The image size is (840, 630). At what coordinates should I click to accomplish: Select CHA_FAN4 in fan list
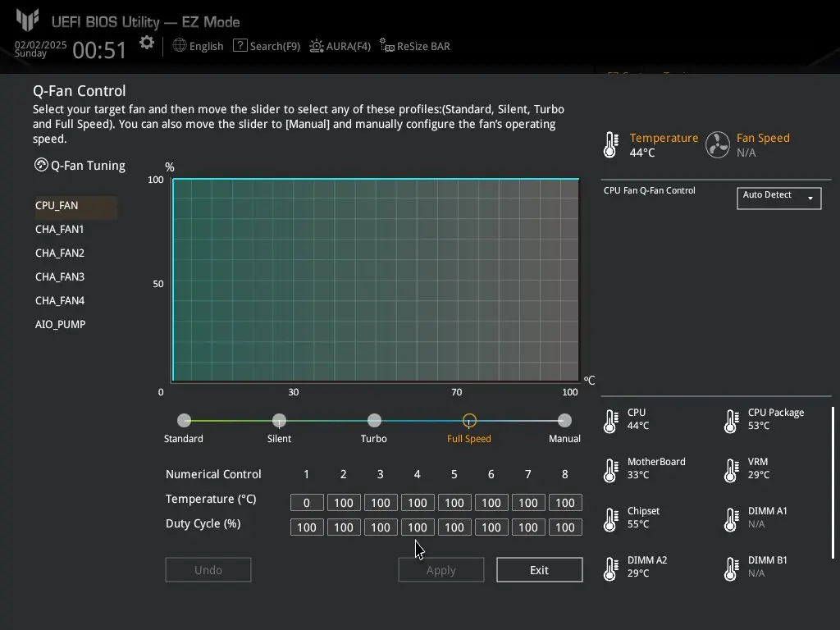click(x=59, y=300)
